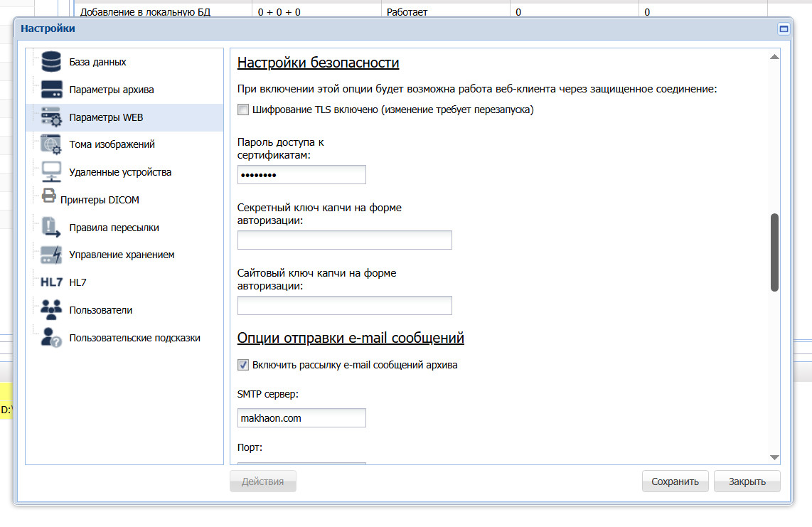The image size is (812, 527).
Task: Maximize the Настройки dialog window
Action: [784, 29]
